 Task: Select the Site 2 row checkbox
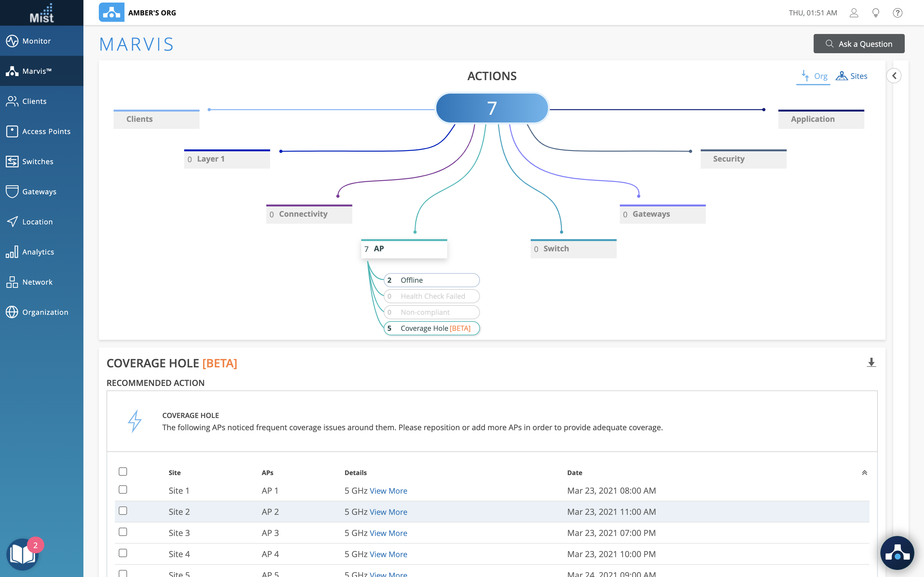click(x=123, y=511)
